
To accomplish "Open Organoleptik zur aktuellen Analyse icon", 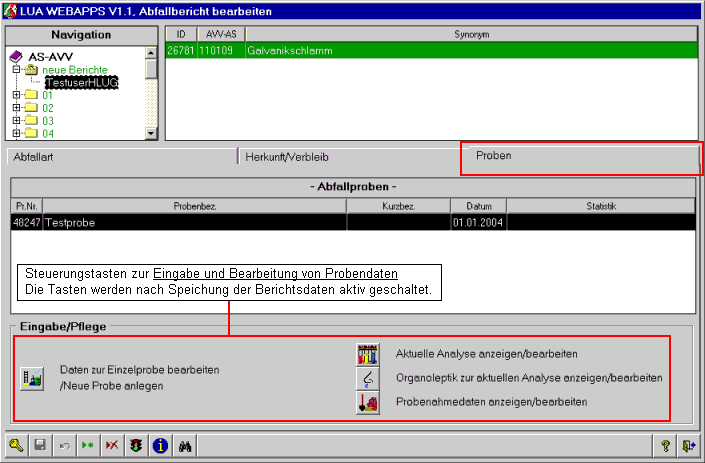I will [367, 378].
